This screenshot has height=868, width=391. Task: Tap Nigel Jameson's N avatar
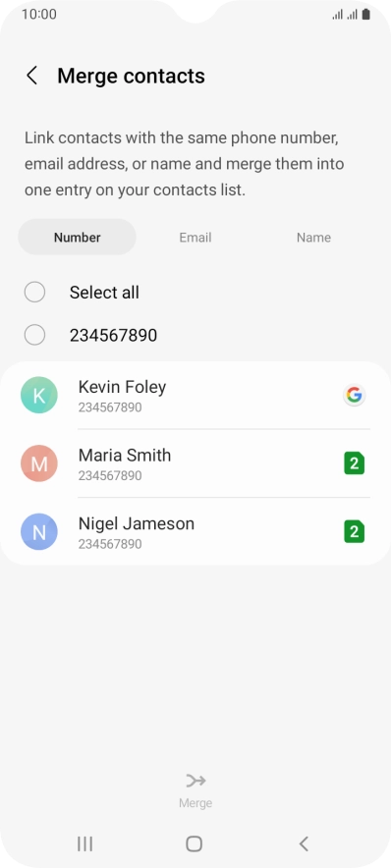point(38,531)
